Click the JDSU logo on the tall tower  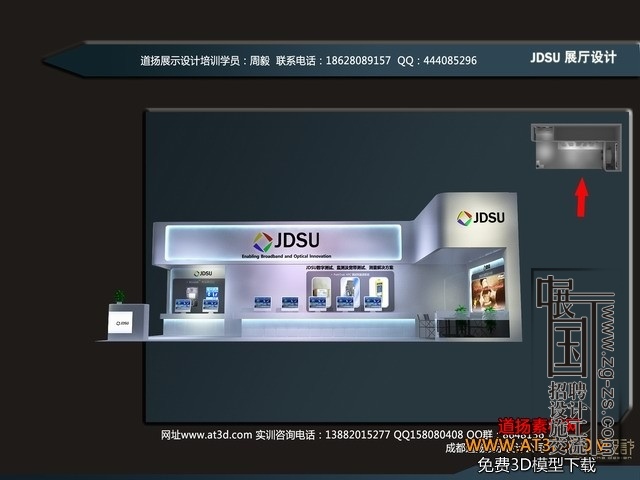(x=481, y=218)
